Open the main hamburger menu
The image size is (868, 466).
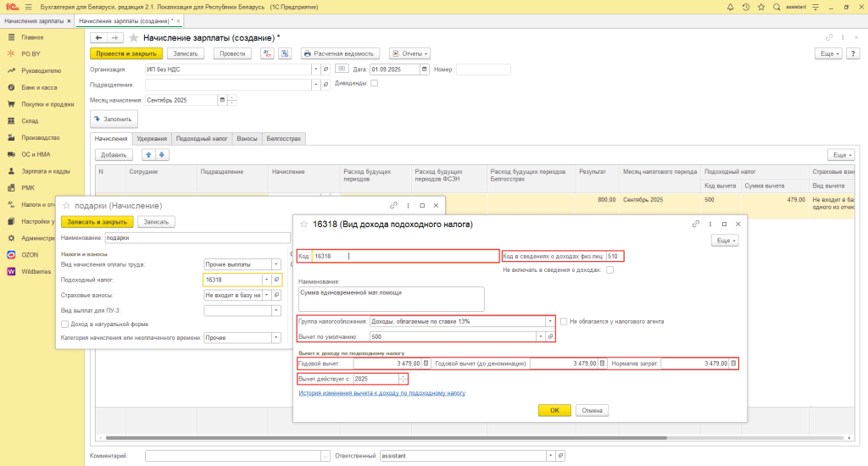28,7
